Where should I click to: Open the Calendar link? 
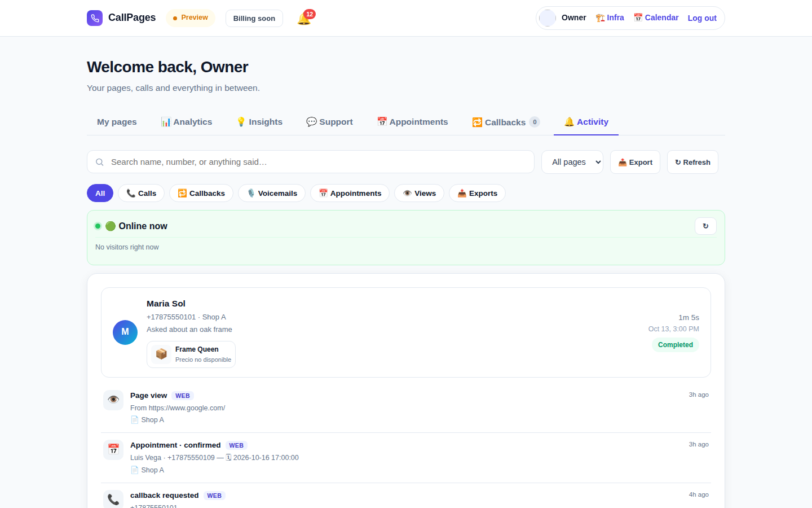[656, 17]
